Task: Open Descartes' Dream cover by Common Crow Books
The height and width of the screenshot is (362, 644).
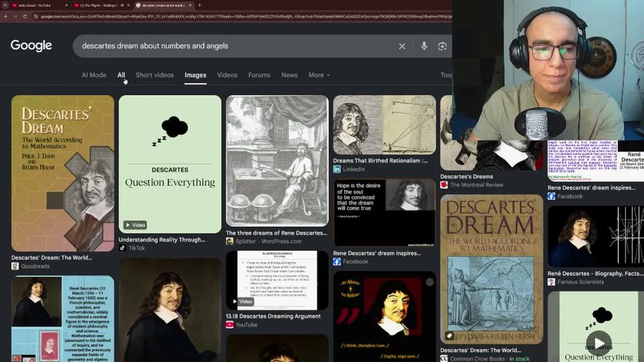Action: point(492,269)
